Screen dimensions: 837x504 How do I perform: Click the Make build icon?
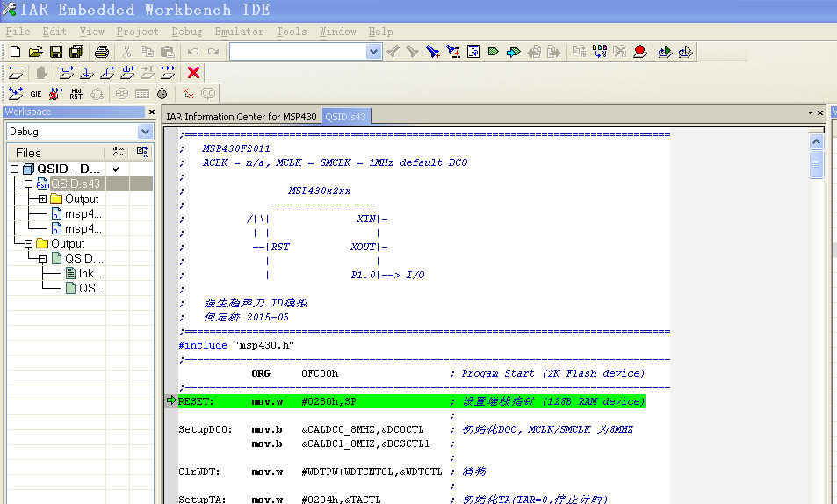[x=600, y=52]
